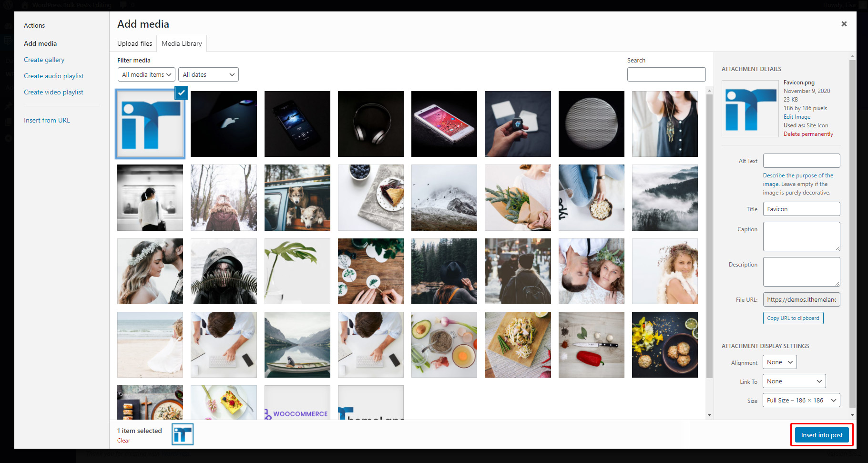Image resolution: width=868 pixels, height=463 pixels.
Task: Pick the monstera leaf in vase image
Action: pos(297,271)
